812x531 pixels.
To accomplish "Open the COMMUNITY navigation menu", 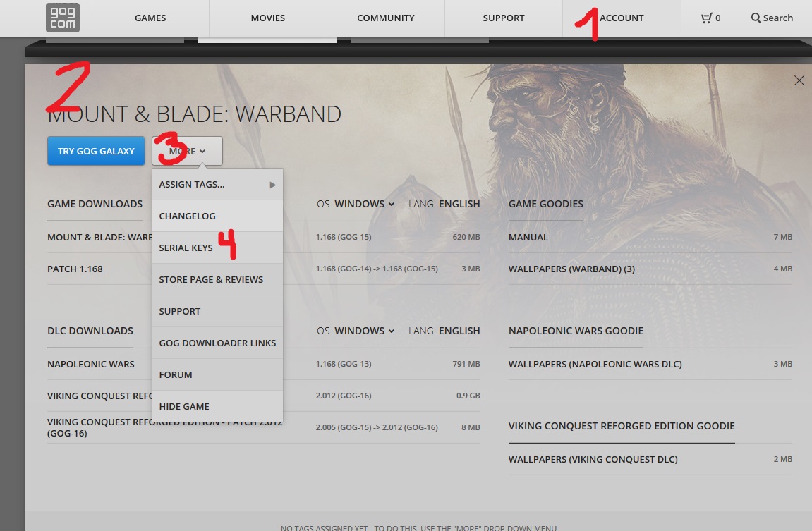I will coord(386,18).
